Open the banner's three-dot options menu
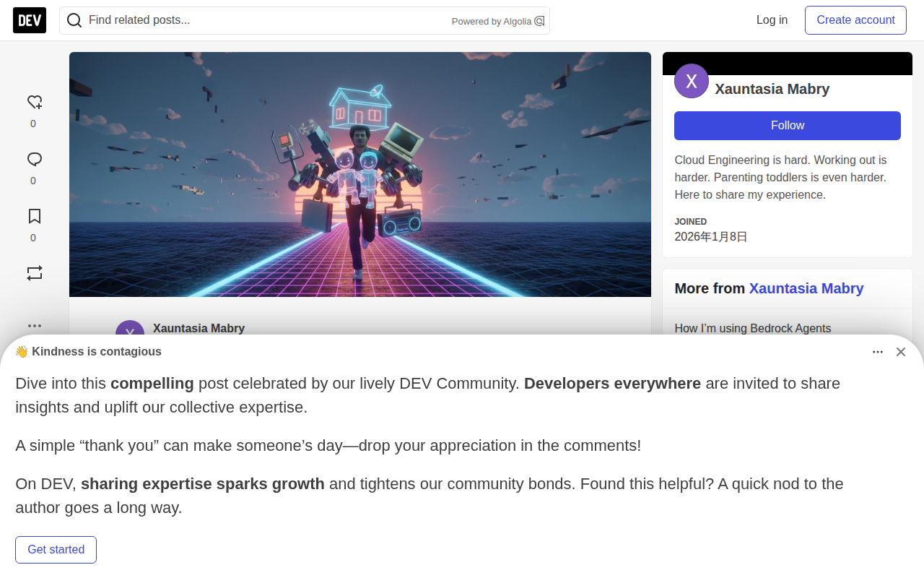 [x=878, y=352]
